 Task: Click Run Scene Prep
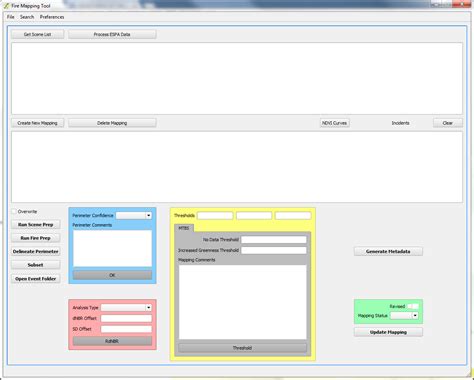pyautogui.click(x=36, y=225)
